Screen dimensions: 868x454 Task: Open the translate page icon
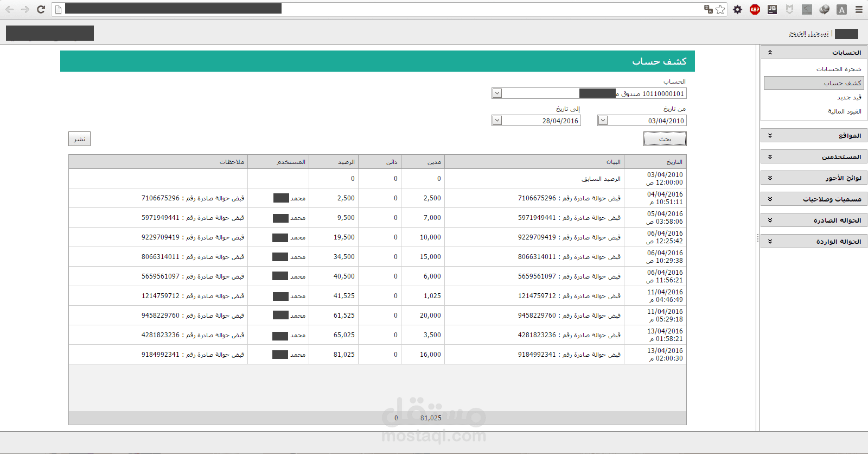coord(708,9)
